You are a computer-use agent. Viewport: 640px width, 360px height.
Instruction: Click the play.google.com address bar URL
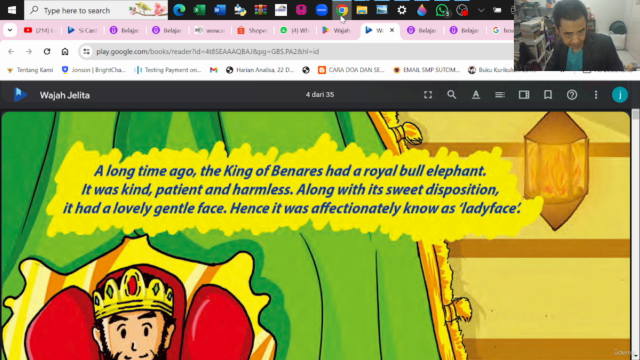coord(207,51)
